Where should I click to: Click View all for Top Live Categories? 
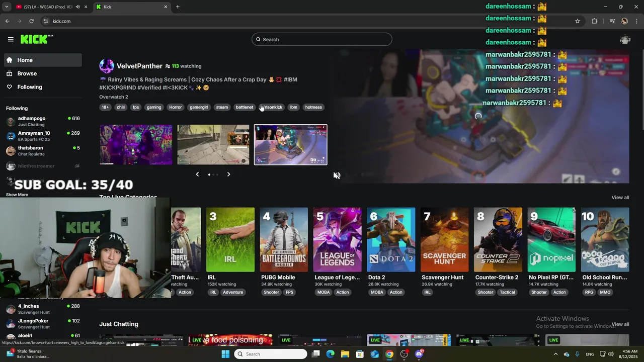[x=620, y=198]
